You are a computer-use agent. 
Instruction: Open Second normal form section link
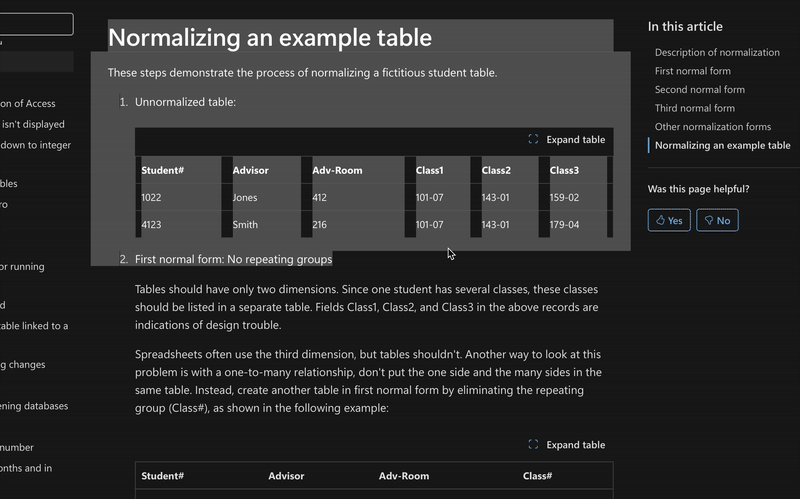coord(699,90)
